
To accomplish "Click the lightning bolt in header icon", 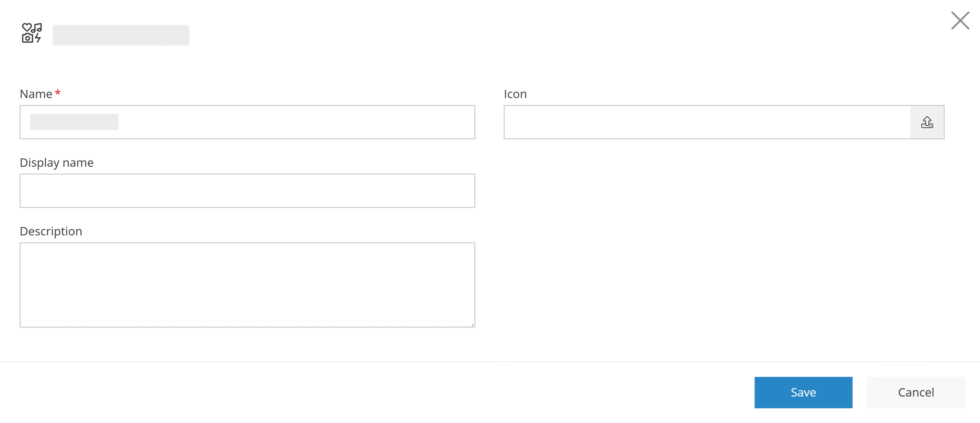I will coord(38,38).
